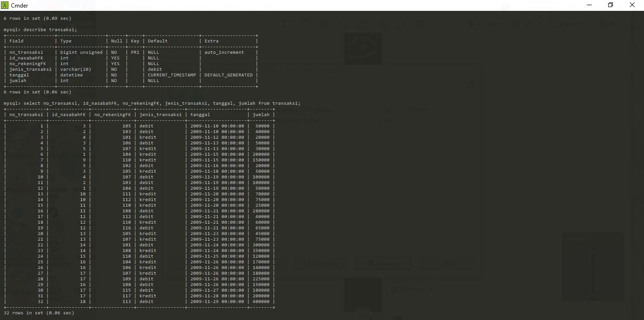
Task: Click the Cmder title bar text
Action: tap(19, 5)
